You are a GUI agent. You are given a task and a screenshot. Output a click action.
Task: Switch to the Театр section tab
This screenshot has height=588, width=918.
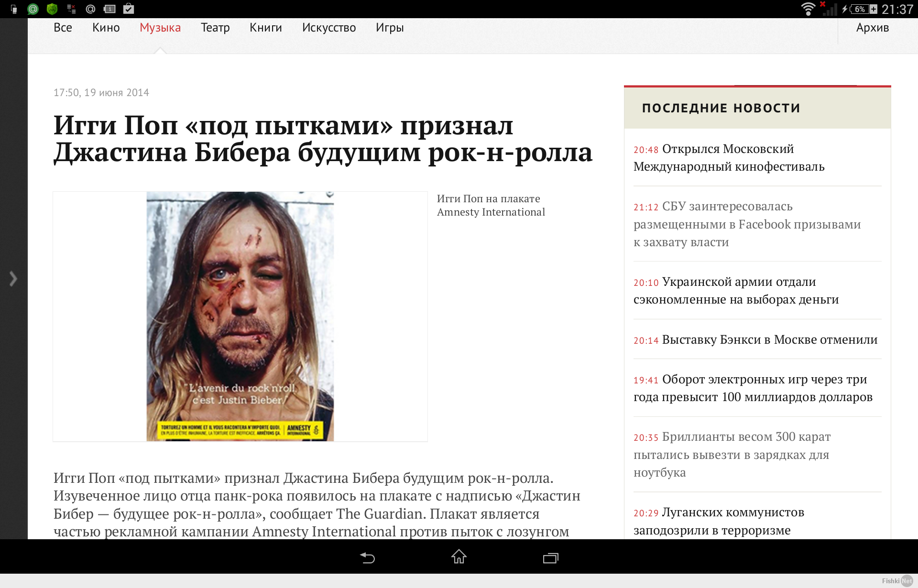(215, 28)
